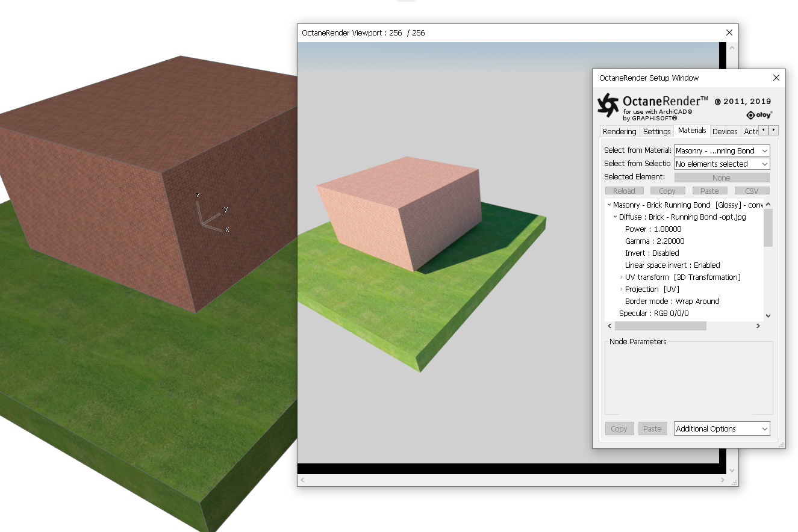The image size is (798, 532).
Task: Close the OctaneRender Viewport window
Action: tap(729, 32)
